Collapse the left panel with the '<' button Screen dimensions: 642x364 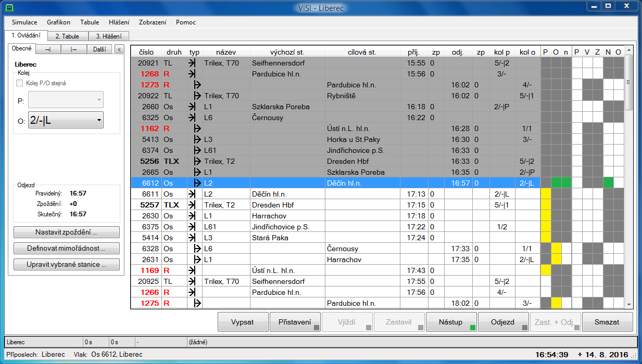[119, 49]
